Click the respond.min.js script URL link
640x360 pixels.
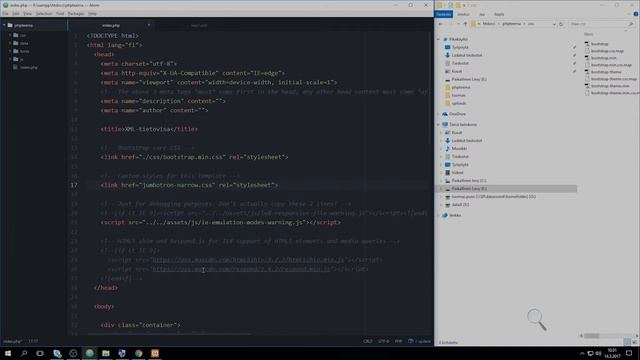(241, 269)
